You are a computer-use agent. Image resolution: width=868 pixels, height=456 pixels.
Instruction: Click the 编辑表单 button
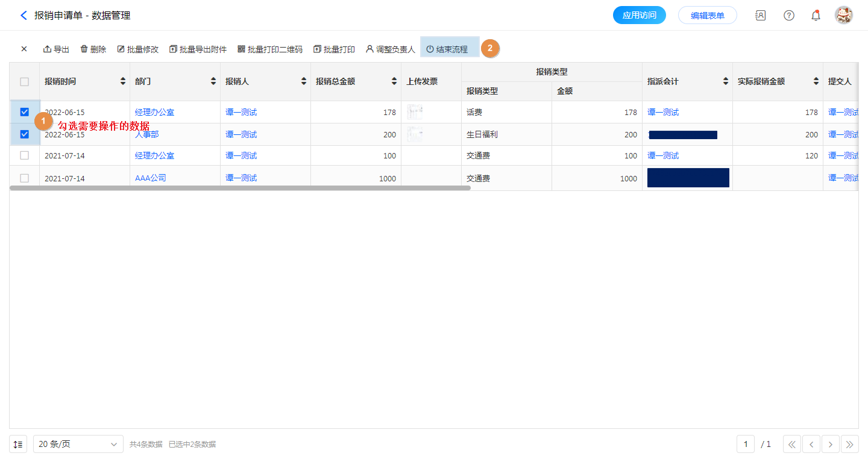click(707, 16)
